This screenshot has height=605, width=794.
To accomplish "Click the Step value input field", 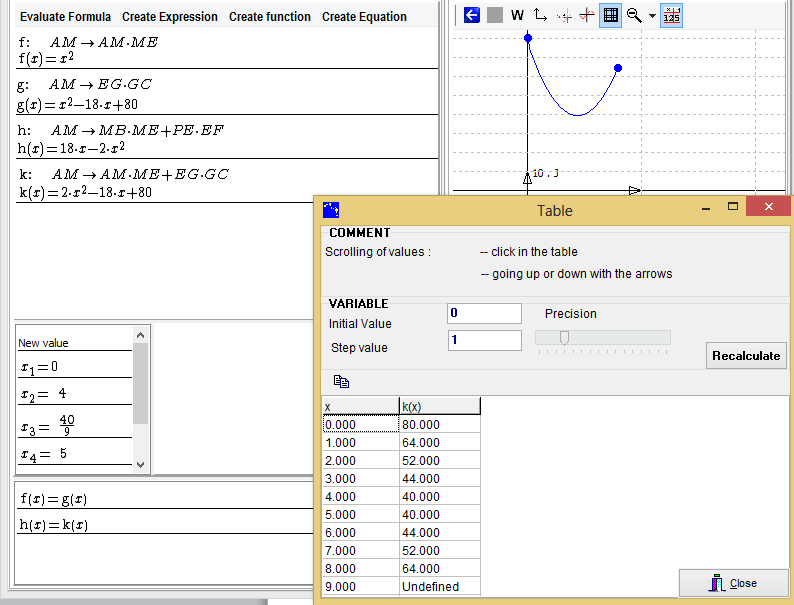I will (x=485, y=340).
